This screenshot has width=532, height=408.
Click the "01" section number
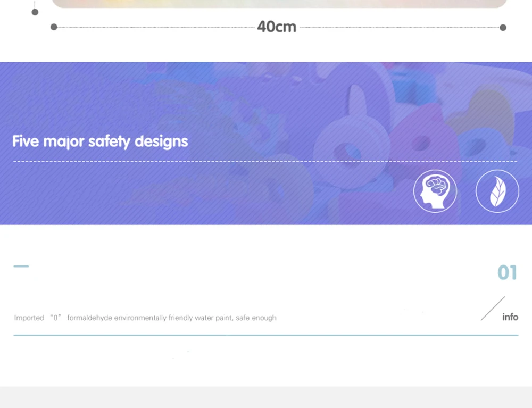pos(507,272)
